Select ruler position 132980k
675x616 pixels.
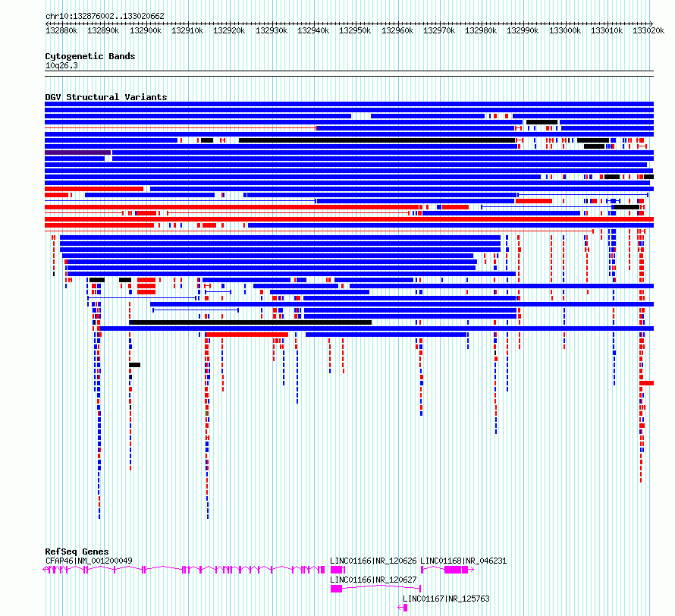coord(480,30)
